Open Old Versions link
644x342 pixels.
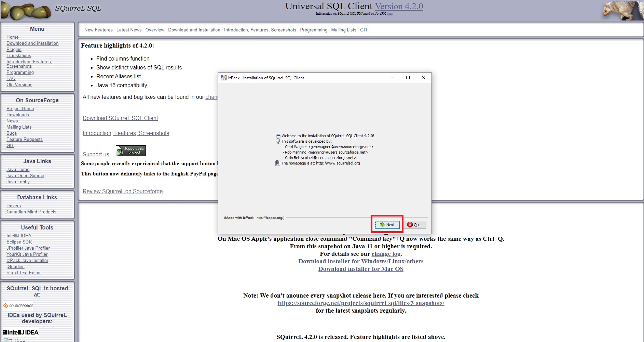tap(19, 85)
